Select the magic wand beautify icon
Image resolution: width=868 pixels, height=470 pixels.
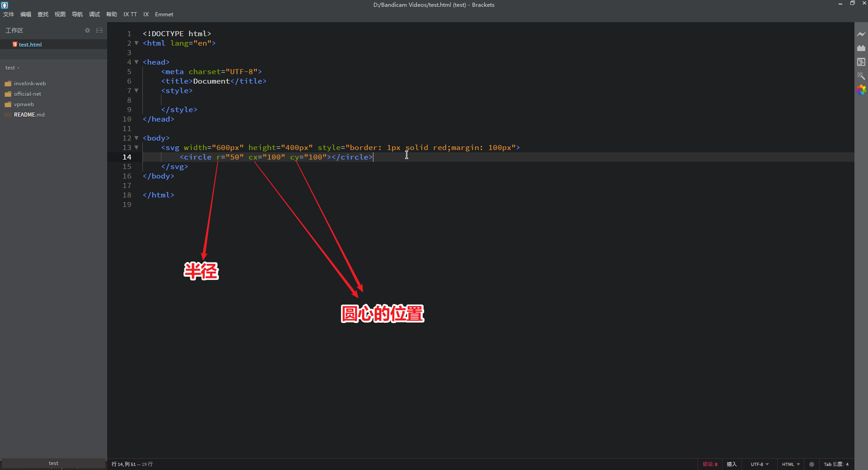[x=862, y=76]
